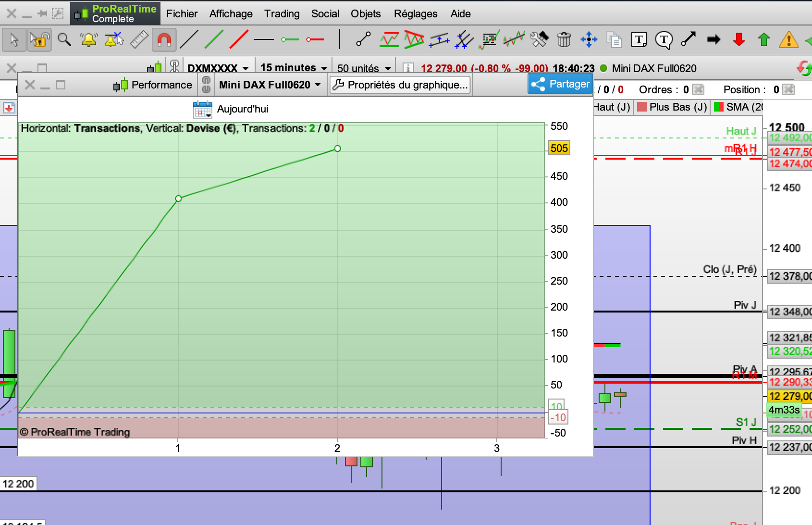Open the Social menu
Screen dimensions: 812x525
point(325,13)
